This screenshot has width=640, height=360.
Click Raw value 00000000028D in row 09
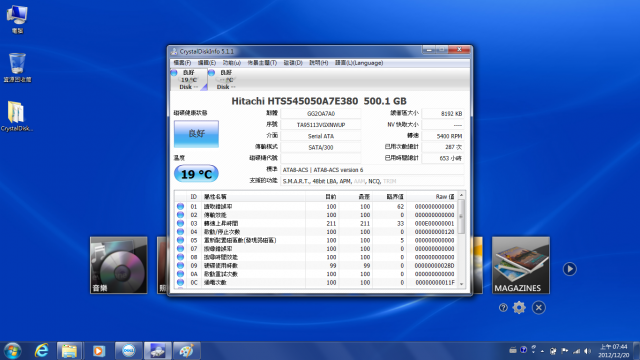[x=434, y=266]
